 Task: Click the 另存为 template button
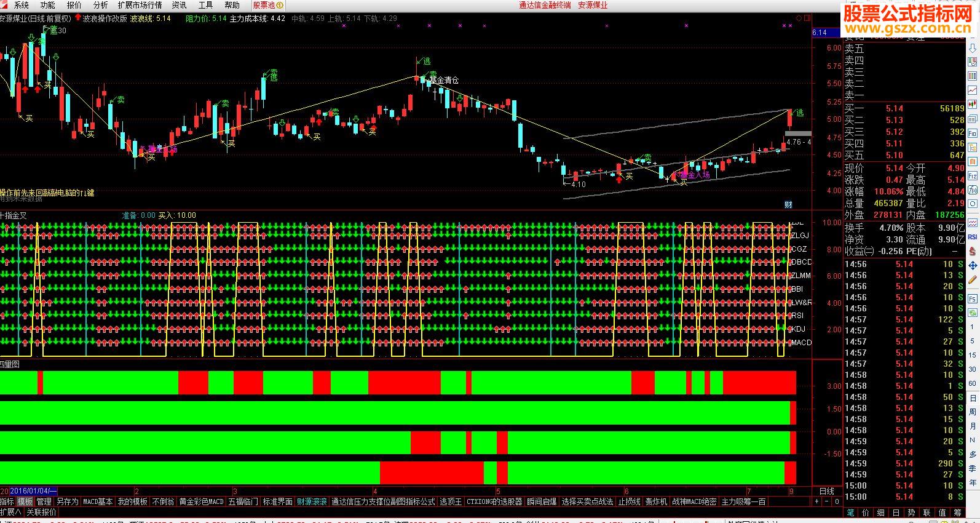(67, 502)
